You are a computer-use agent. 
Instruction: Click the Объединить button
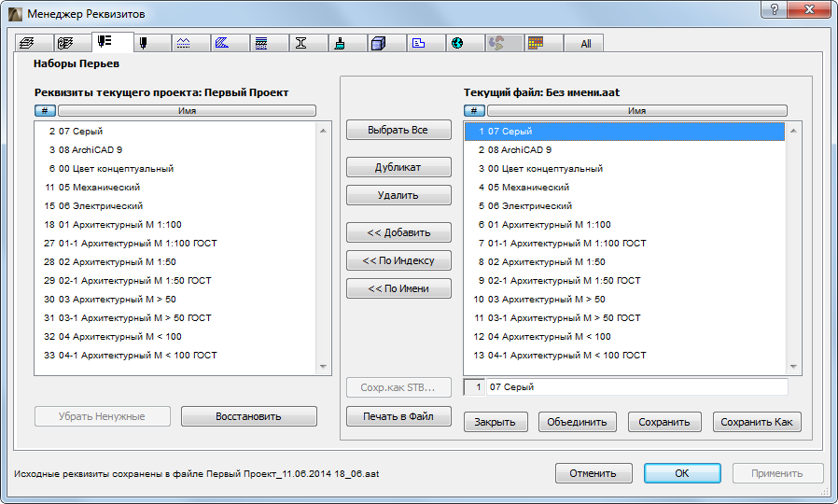(x=578, y=422)
